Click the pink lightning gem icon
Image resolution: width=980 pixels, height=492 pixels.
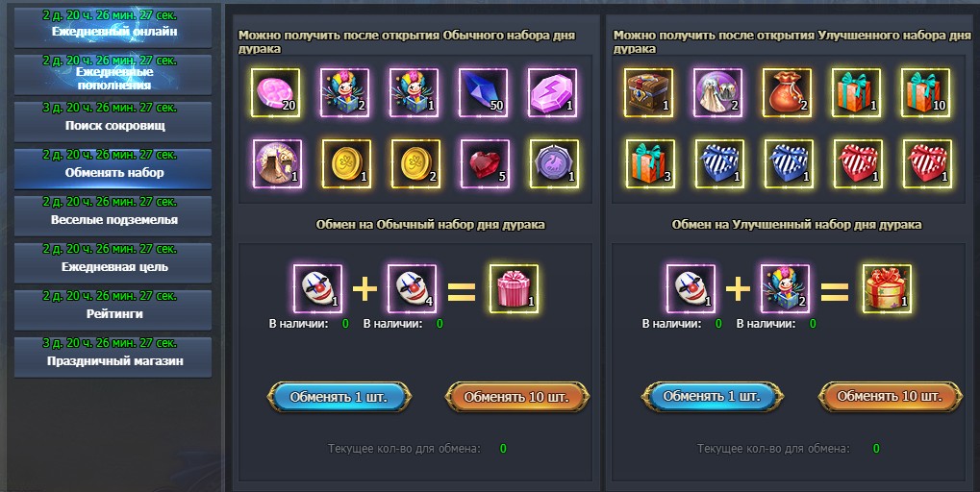(x=552, y=93)
